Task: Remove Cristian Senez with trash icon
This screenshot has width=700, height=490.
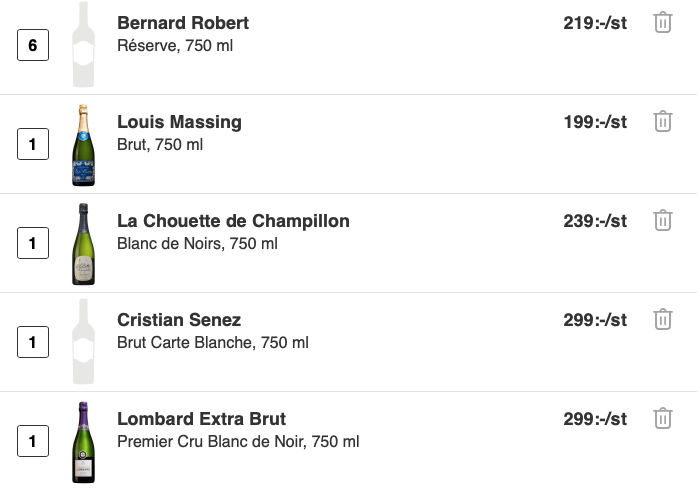Action: point(662,320)
